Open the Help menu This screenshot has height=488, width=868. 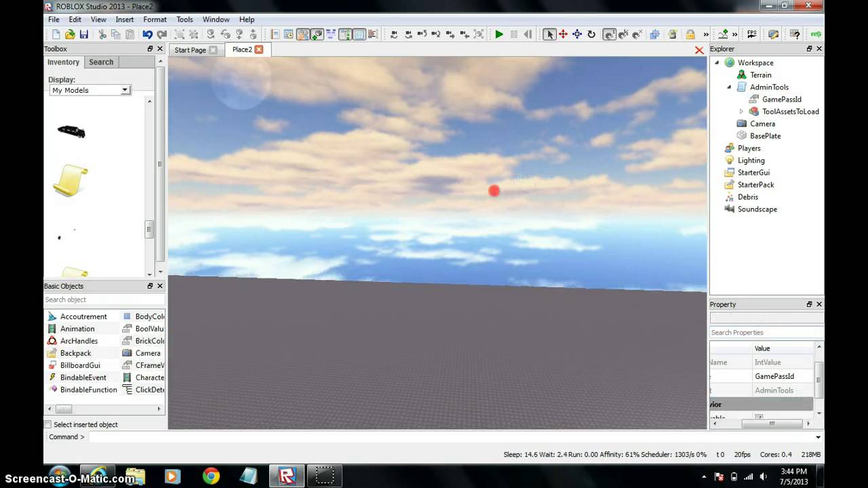(247, 20)
